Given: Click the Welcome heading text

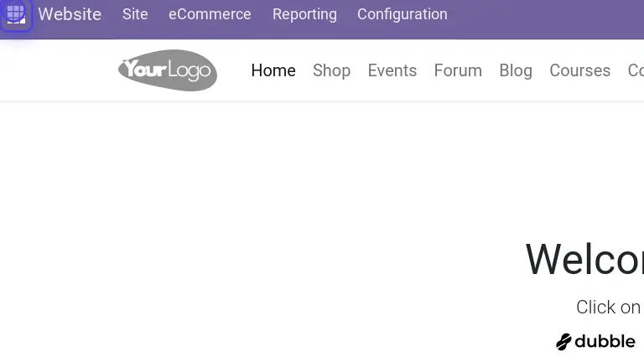Looking at the screenshot, I should (584, 259).
